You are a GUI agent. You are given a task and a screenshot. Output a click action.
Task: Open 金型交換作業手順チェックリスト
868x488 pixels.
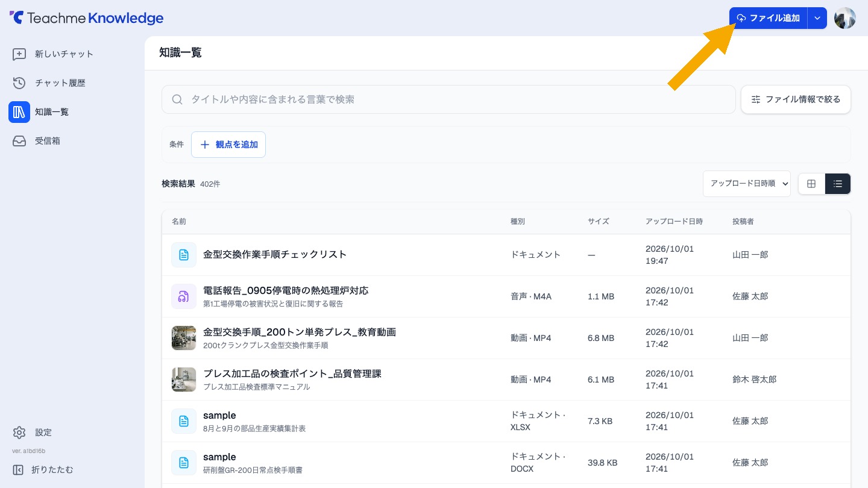click(275, 254)
